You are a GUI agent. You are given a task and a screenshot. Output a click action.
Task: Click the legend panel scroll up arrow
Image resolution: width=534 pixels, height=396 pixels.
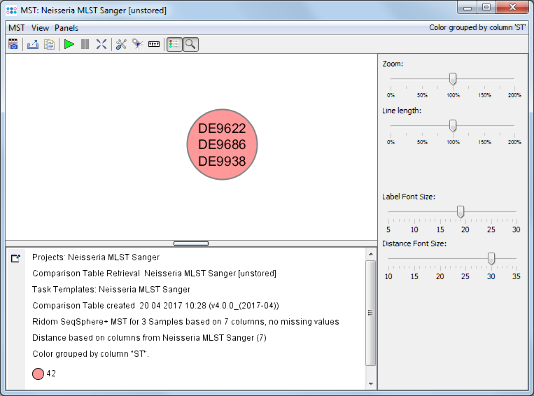coord(371,254)
